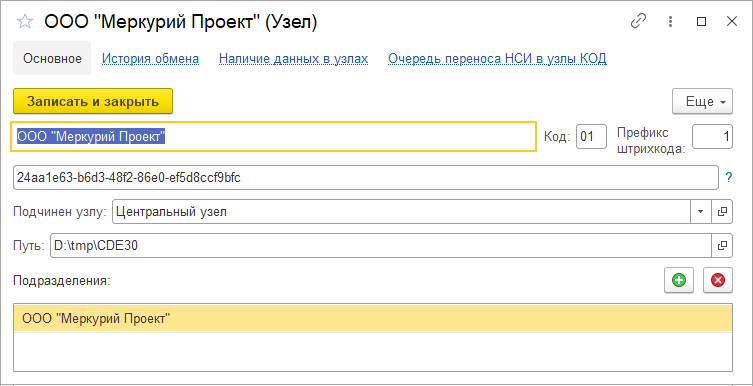Go to Наличие данных в узлах
This screenshot has height=386, width=753.
click(293, 59)
